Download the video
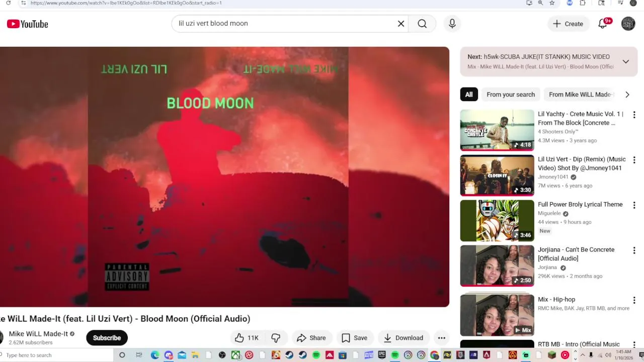 pyautogui.click(x=404, y=338)
